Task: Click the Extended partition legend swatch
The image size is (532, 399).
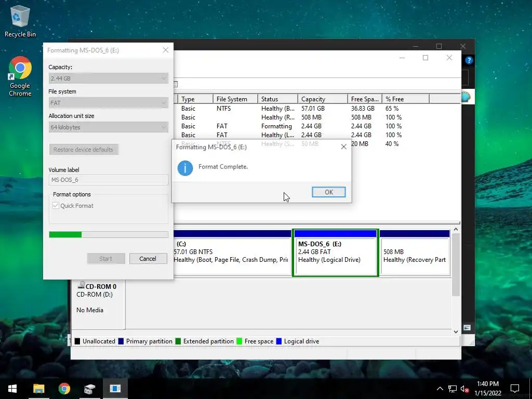Action: point(178,341)
